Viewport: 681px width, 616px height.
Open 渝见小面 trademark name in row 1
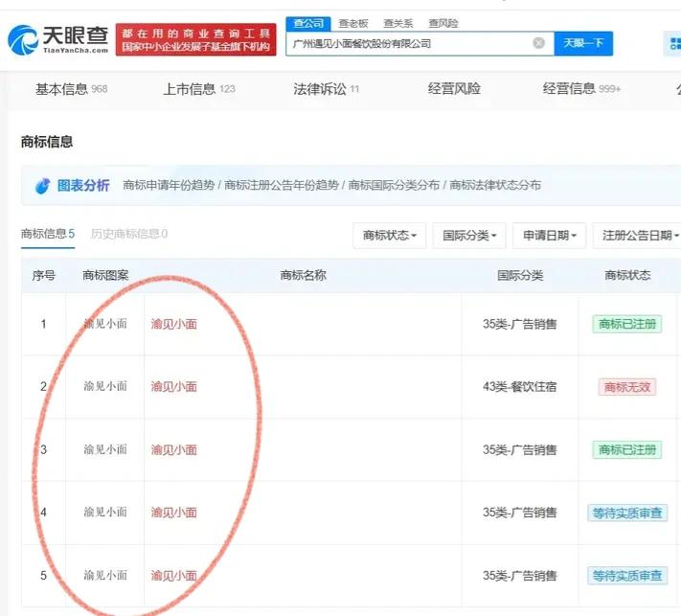[x=173, y=324]
